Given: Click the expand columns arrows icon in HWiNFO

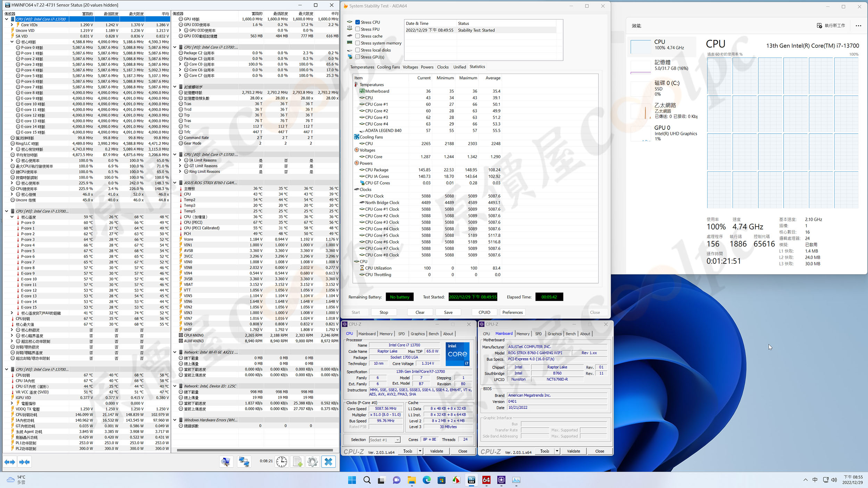Looking at the screenshot, I should [x=10, y=462].
